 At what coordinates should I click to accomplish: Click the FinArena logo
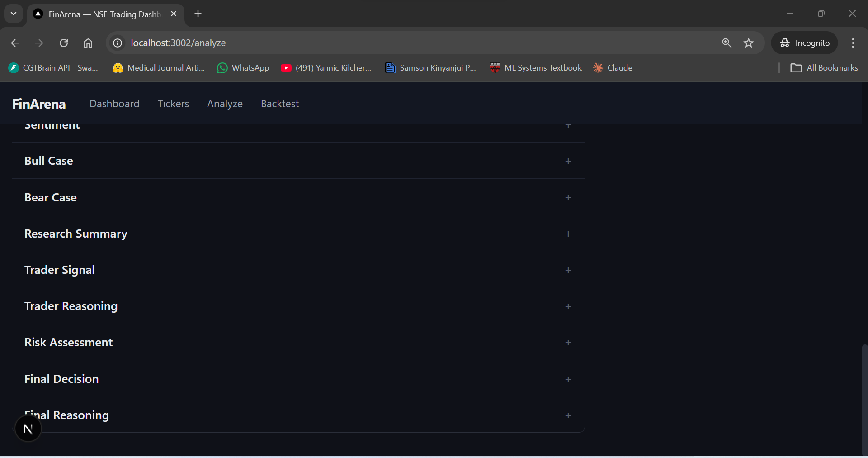coord(38,104)
